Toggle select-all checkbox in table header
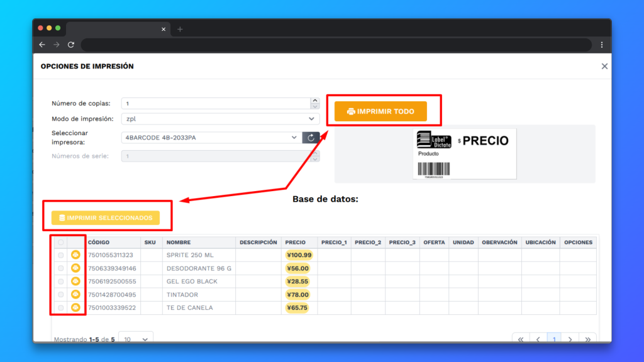Image resolution: width=644 pixels, height=362 pixels. click(61, 242)
